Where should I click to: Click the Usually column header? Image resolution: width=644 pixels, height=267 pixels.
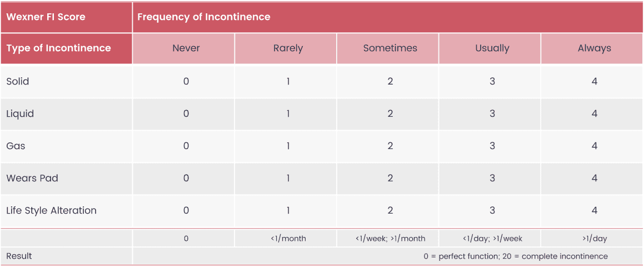[x=492, y=48]
